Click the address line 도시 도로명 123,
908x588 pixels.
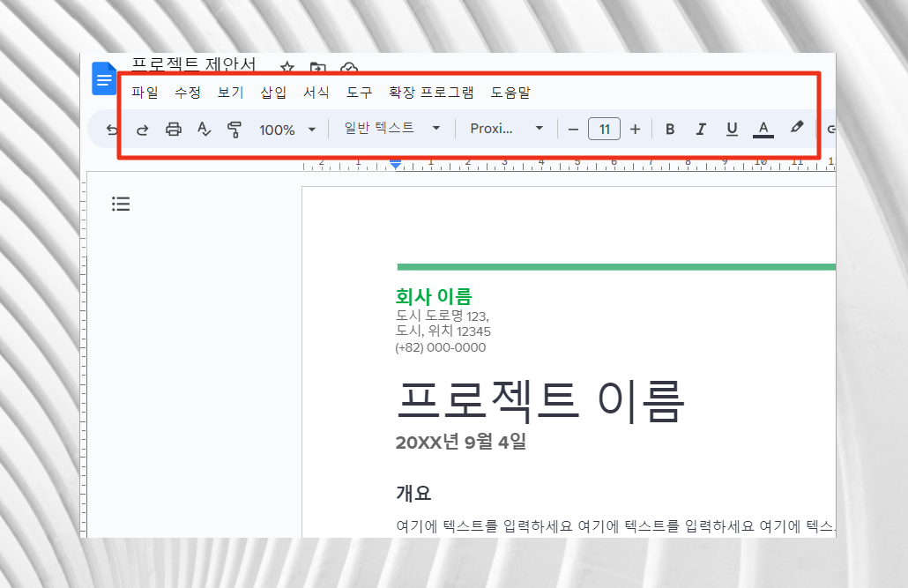pyautogui.click(x=443, y=316)
